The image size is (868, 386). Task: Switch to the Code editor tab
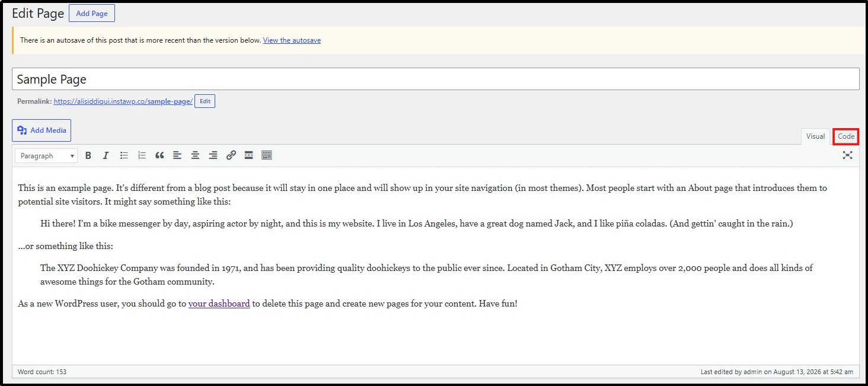846,136
